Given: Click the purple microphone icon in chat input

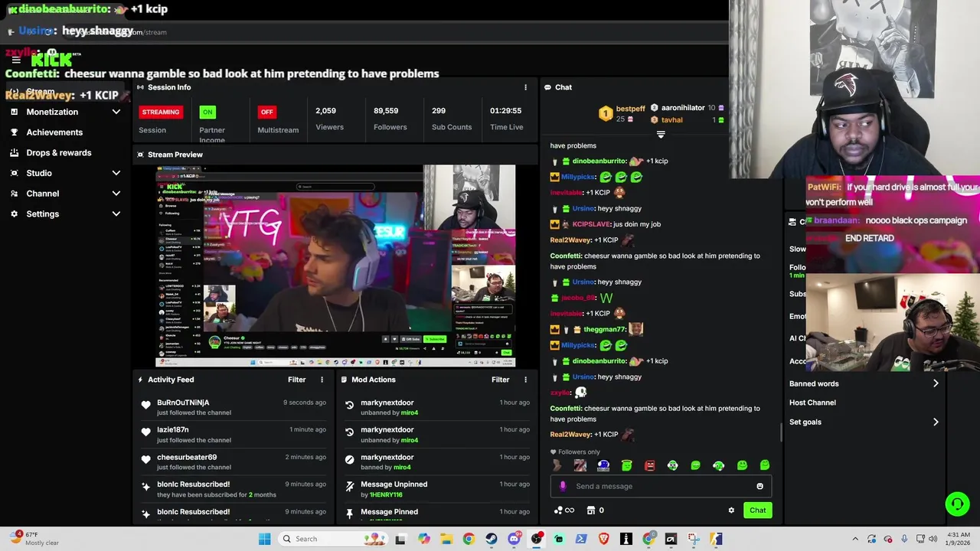Looking at the screenshot, I should tap(563, 486).
